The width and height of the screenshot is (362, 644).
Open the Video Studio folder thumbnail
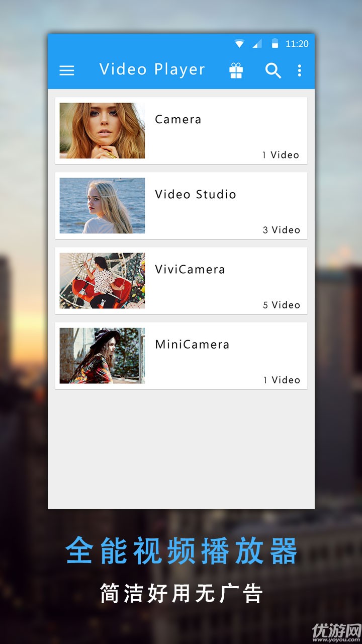[102, 206]
